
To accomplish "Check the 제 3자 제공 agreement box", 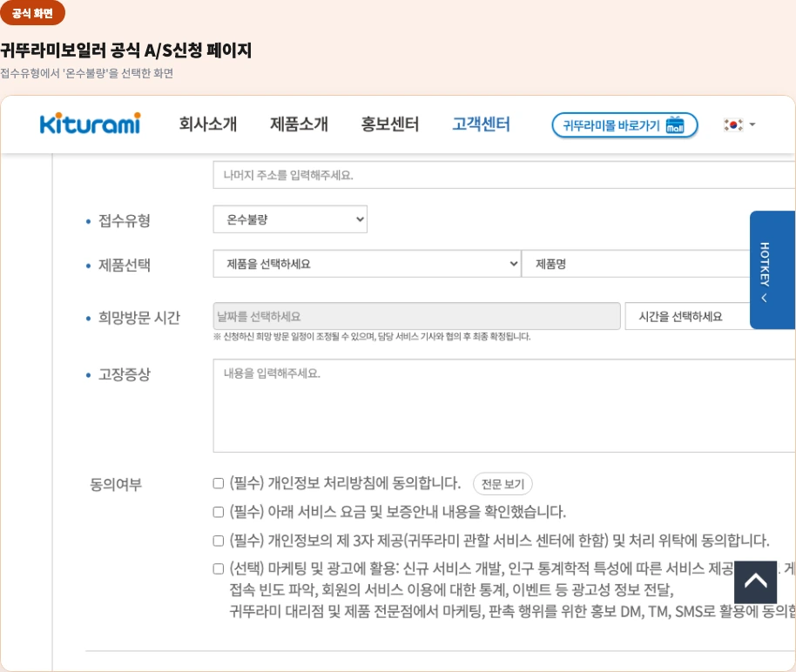I will tap(219, 541).
